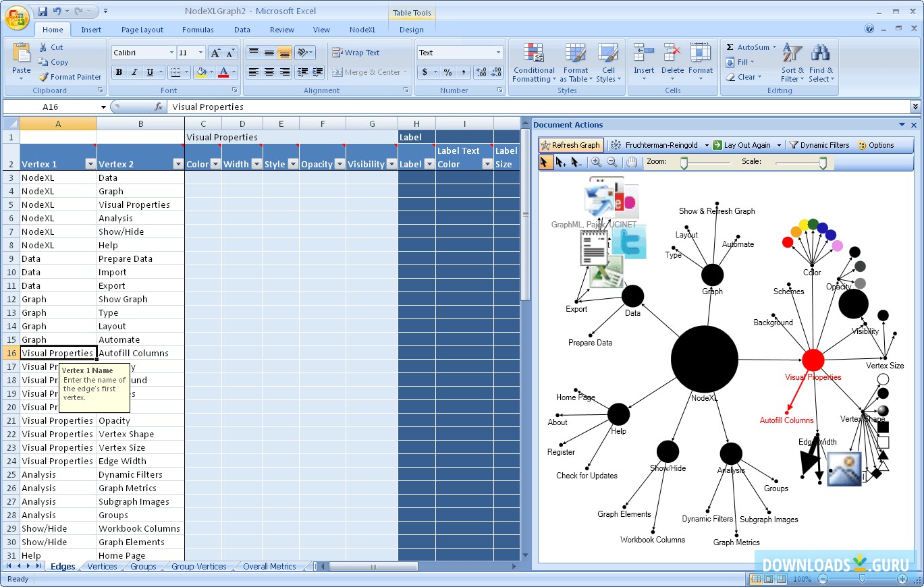The width and height of the screenshot is (924, 587).
Task: Open the Fruchterman-Reingold layout dropdown
Action: (x=706, y=144)
